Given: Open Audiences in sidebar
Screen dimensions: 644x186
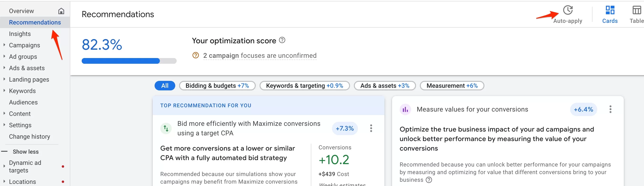Looking at the screenshot, I should tap(23, 102).
